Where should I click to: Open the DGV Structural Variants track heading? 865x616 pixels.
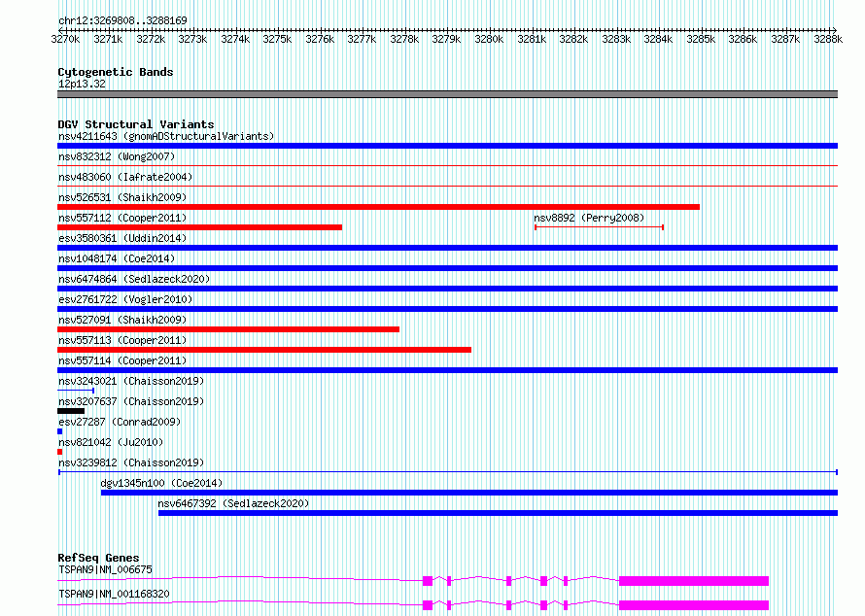coord(136,124)
